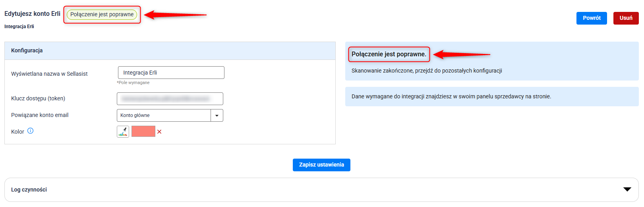Click the Powrót button
The height and width of the screenshot is (207, 644).
click(x=591, y=18)
